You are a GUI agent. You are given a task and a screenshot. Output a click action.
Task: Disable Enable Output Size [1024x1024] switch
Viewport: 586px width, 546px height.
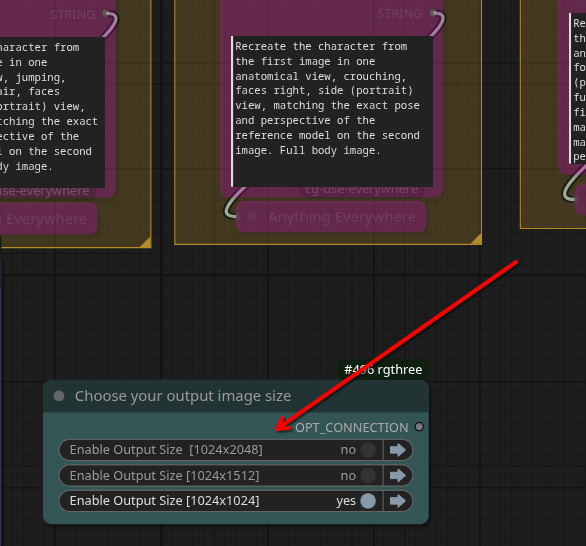click(368, 501)
